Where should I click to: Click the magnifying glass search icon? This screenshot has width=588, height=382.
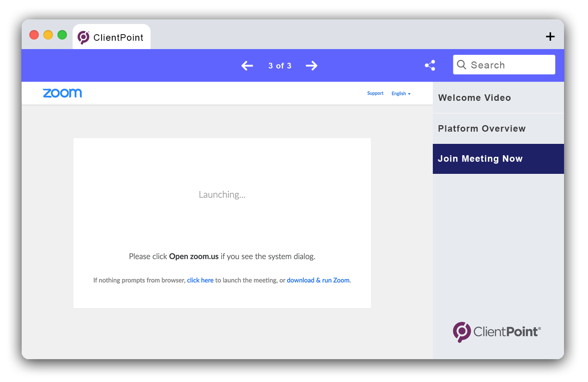pyautogui.click(x=461, y=65)
